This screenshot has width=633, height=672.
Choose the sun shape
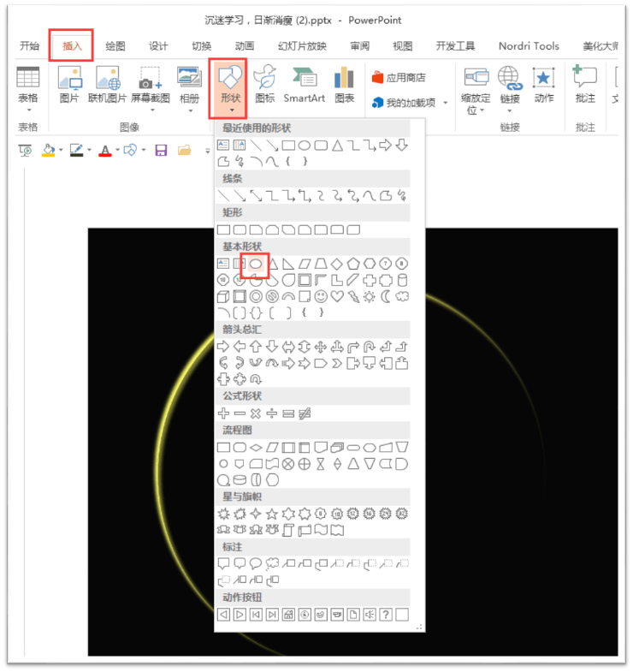370,296
